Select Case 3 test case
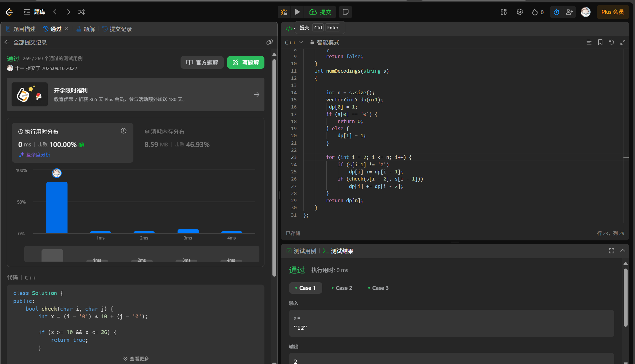This screenshot has height=364, width=635. [x=378, y=288]
